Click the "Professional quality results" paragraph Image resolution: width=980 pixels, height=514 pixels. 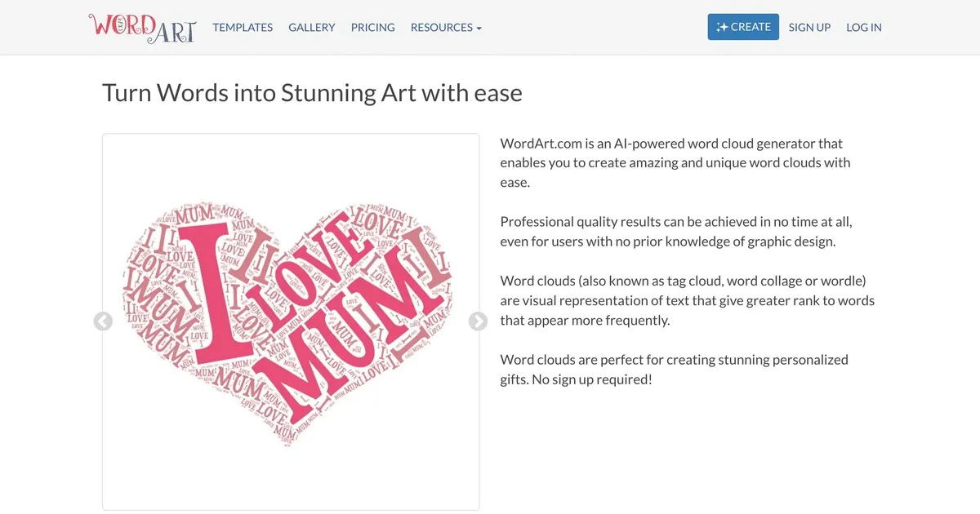pyautogui.click(x=675, y=232)
